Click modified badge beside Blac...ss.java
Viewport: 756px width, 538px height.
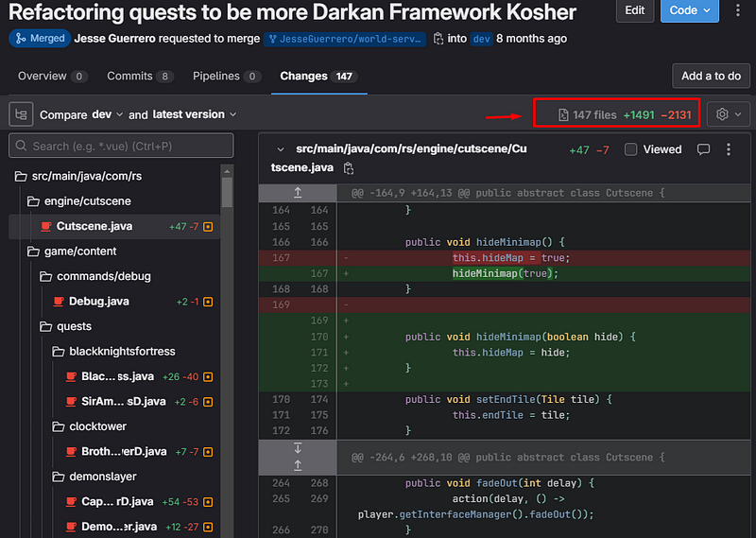pos(208,377)
